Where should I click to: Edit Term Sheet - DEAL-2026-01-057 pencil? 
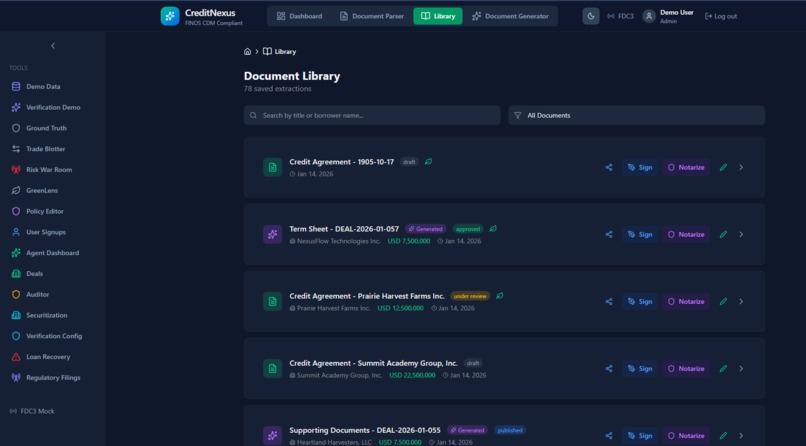pos(723,234)
